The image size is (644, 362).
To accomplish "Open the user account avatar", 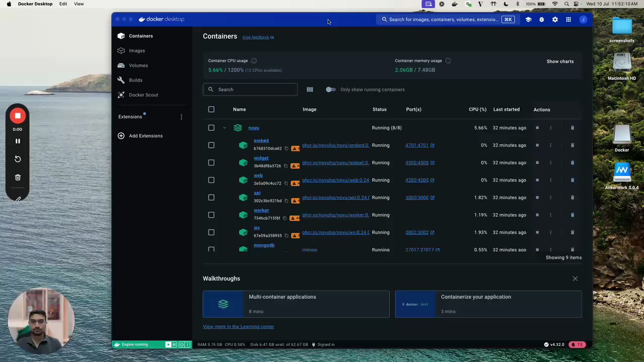I will [583, 20].
